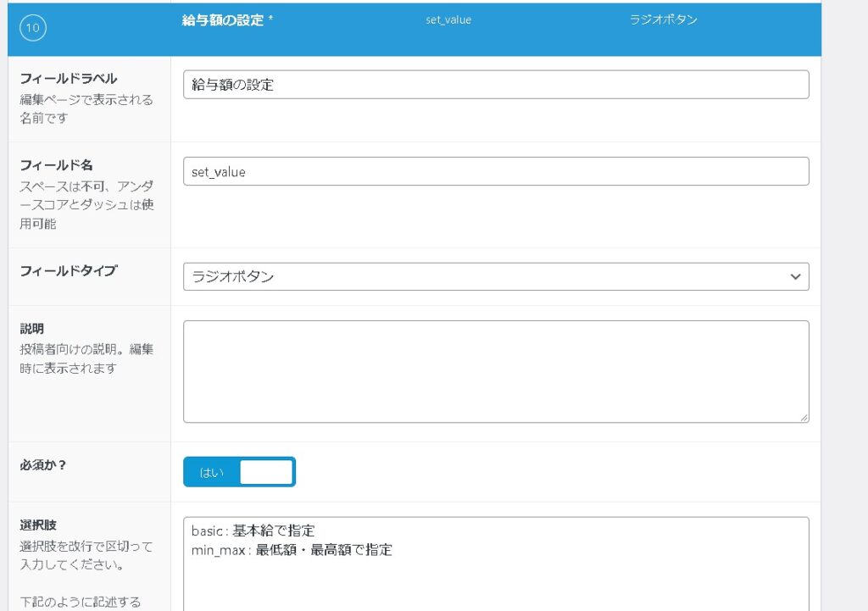Toggle the 必須か？ switch showing はい
868x611 pixels.
239,472
